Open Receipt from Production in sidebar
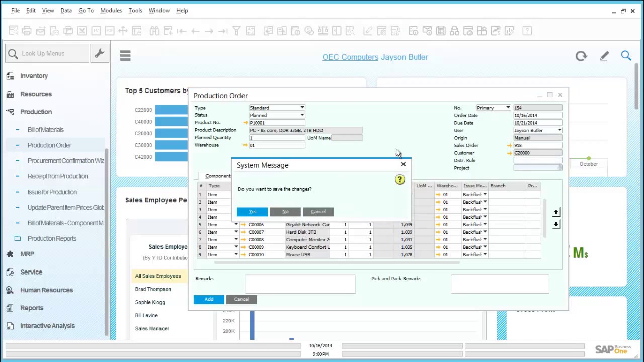Screen dimensions: 644x362 [57, 176]
